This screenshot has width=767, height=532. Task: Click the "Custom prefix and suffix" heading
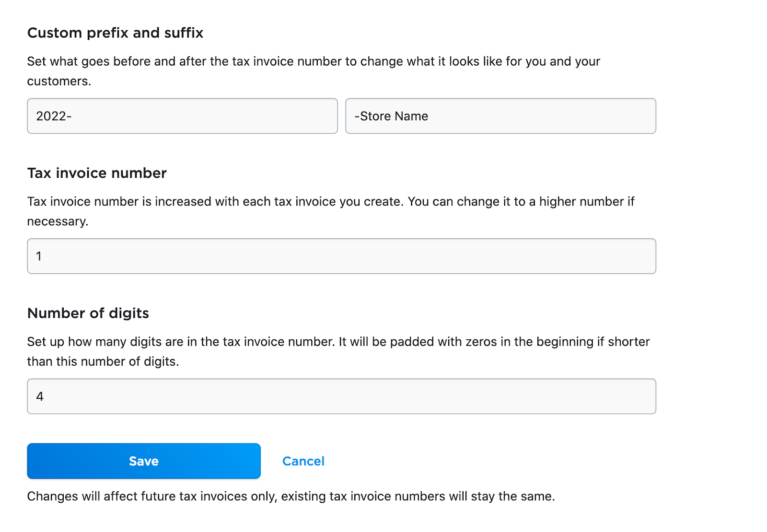[115, 33]
